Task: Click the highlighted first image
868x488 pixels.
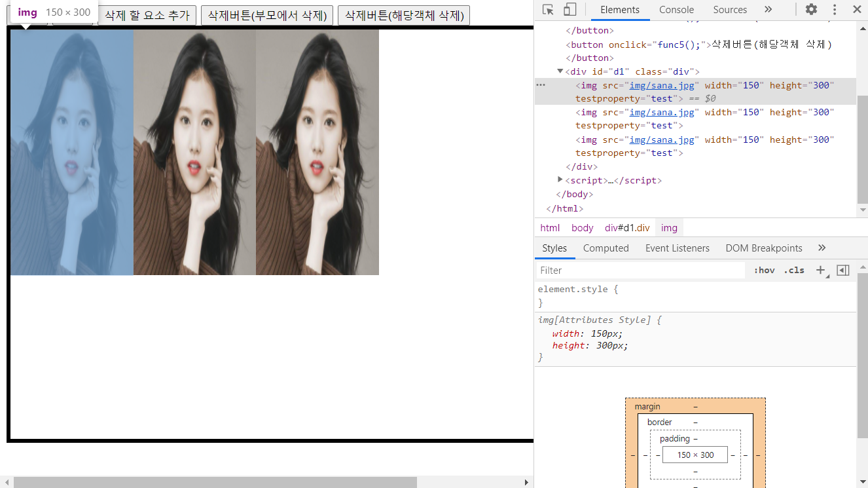Action: coord(72,152)
